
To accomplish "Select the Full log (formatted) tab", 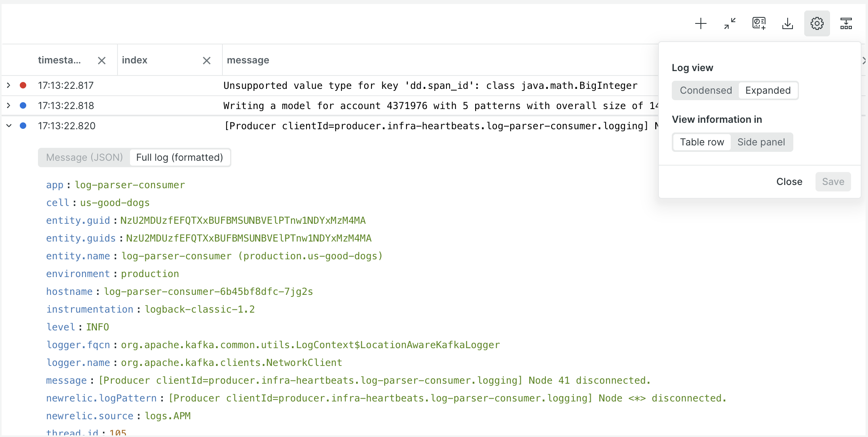I will (180, 158).
